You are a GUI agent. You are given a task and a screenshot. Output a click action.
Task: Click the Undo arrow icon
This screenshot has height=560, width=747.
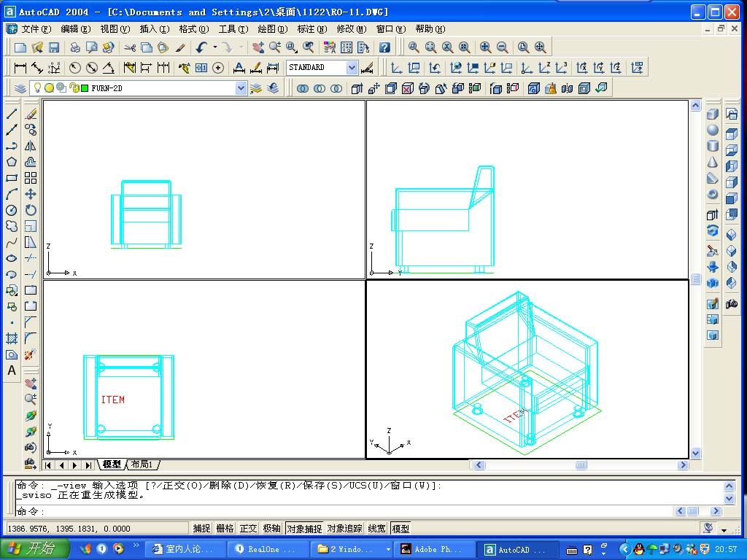pos(202,47)
